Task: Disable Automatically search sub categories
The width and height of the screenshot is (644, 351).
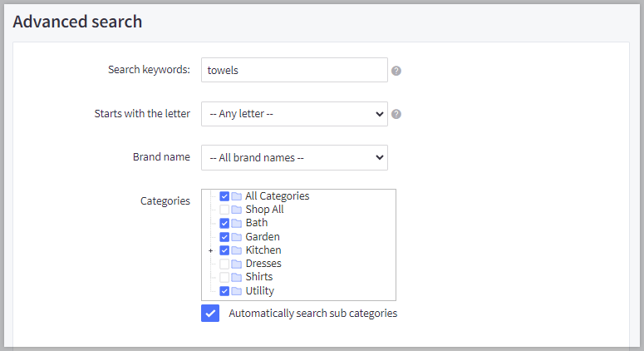Action: (210, 314)
